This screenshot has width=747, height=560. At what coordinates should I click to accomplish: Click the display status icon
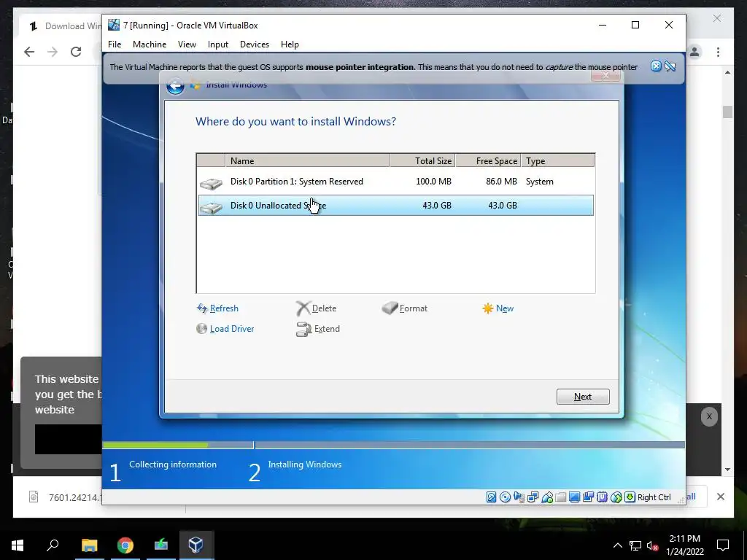[x=575, y=497]
